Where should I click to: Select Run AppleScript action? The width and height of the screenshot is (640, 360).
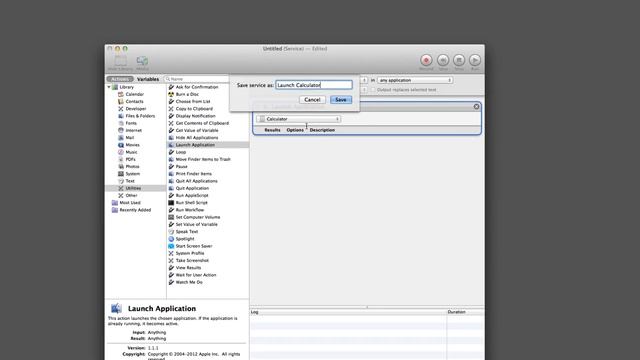click(x=192, y=196)
